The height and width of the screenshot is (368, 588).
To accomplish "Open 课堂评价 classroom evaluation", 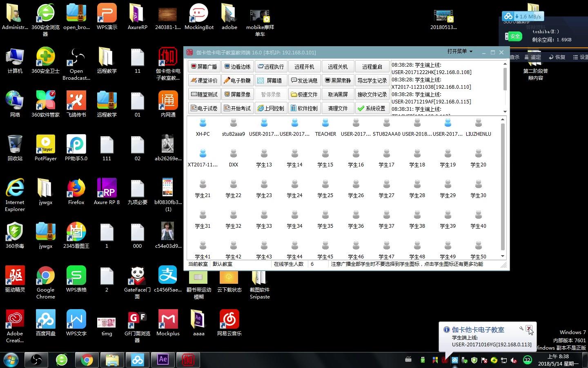I will click(x=204, y=81).
